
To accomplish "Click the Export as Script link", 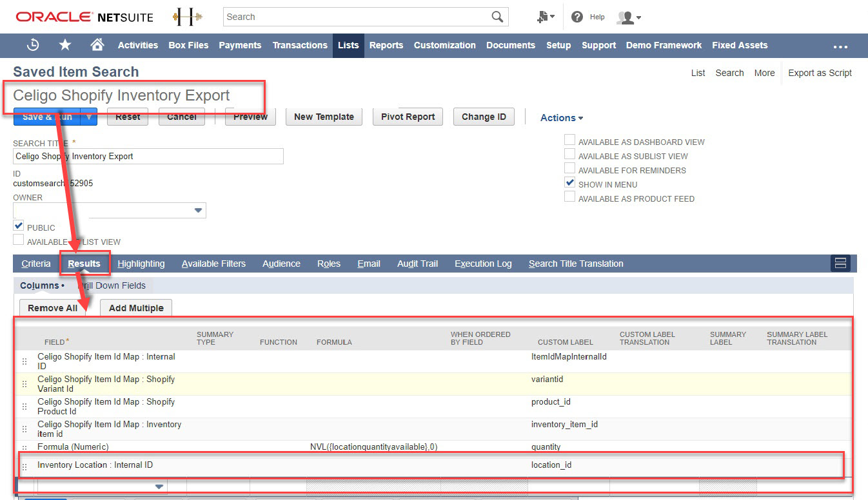I will 820,73.
